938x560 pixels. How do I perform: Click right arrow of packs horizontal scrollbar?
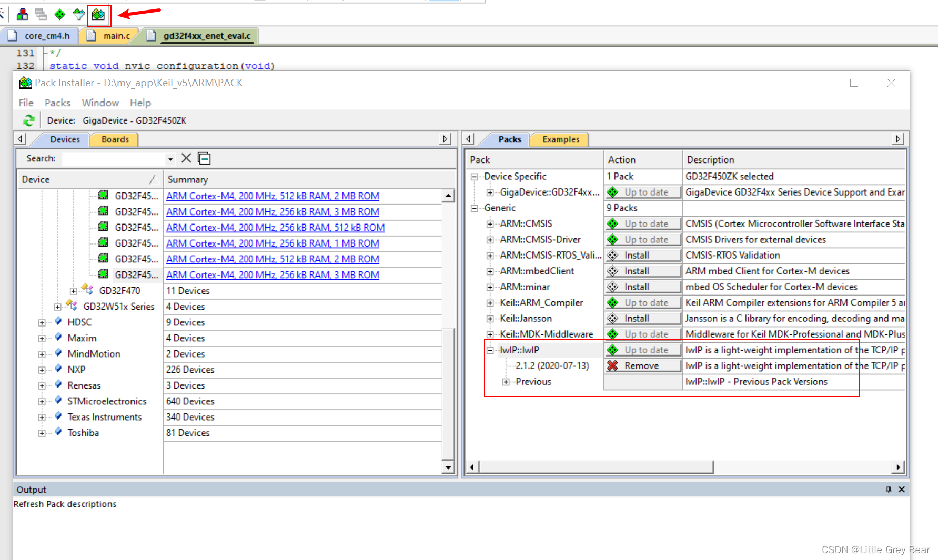899,467
